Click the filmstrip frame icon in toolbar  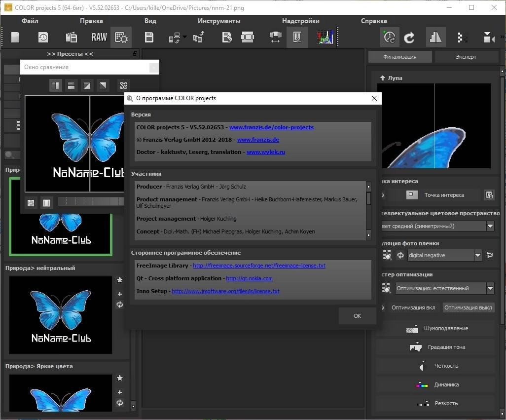[x=248, y=38]
